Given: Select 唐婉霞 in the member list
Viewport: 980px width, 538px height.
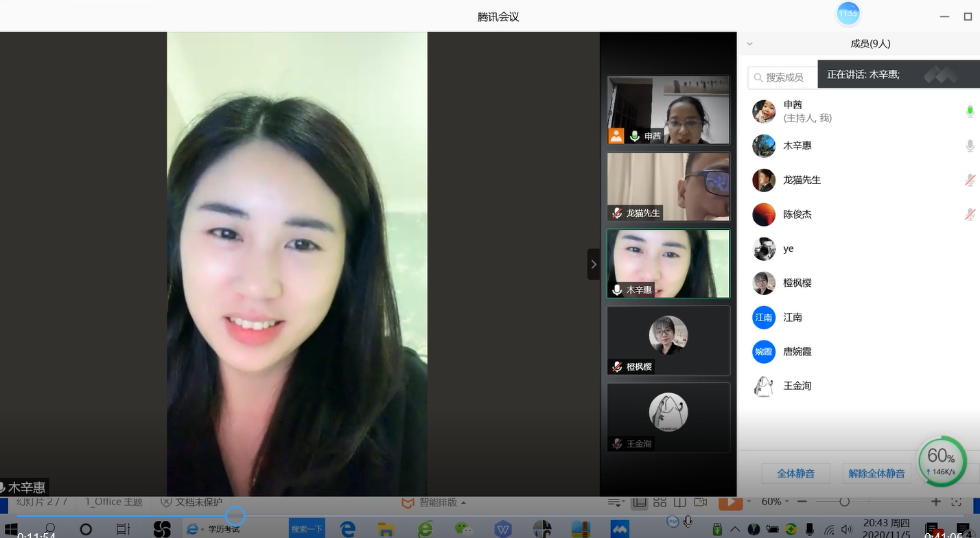Looking at the screenshot, I should tap(797, 351).
